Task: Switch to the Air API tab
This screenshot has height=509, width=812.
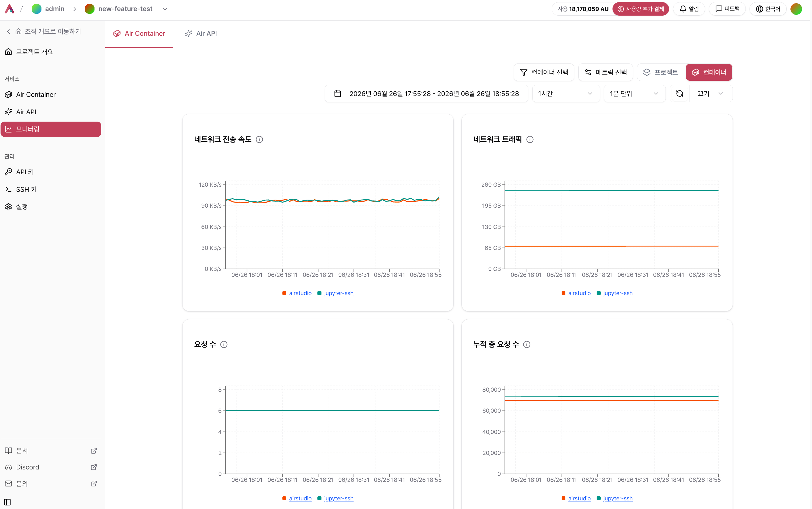Action: pos(201,34)
